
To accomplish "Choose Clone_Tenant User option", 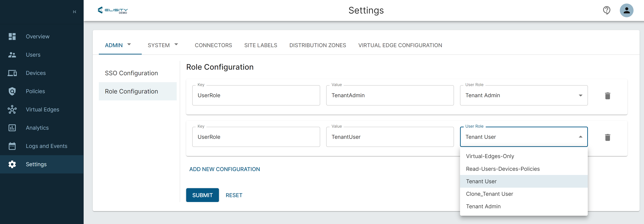I will [489, 194].
